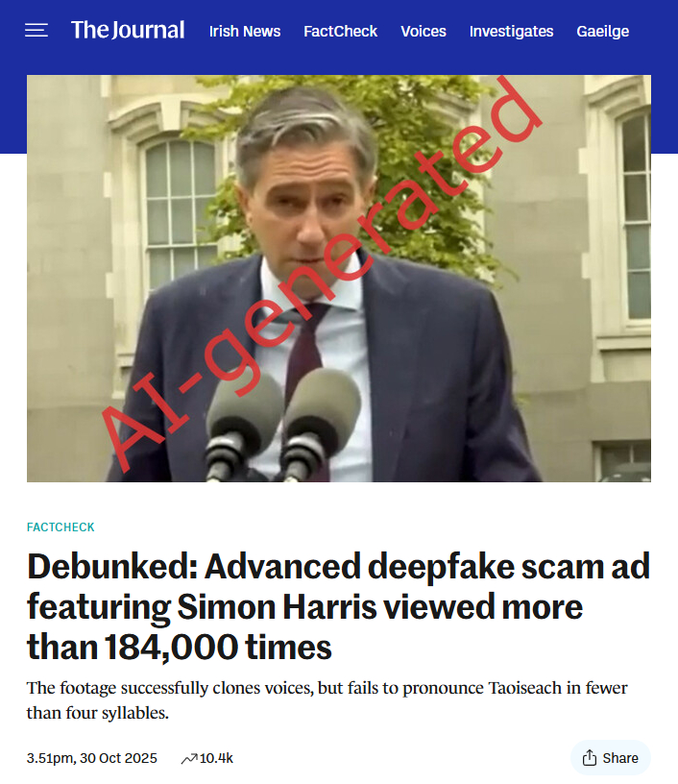Open the Irish News section
Viewport: 678px width, 784px height.
(245, 32)
